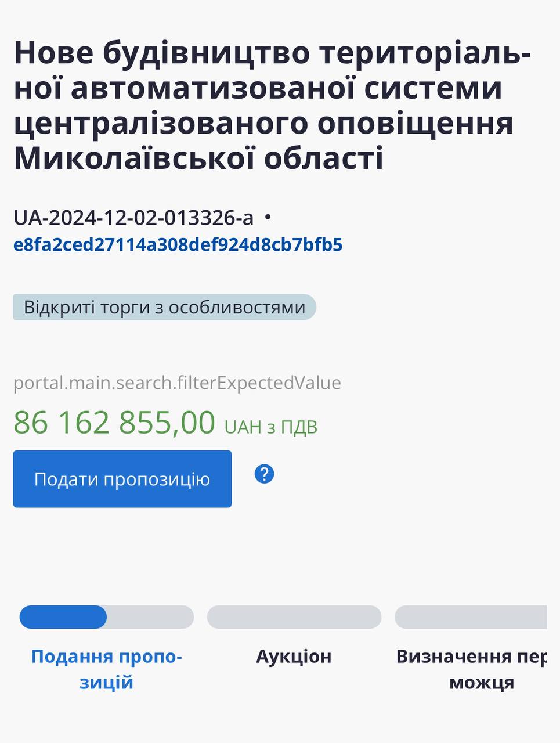Click the portal.main.search.filterExpectedValue label

(177, 383)
